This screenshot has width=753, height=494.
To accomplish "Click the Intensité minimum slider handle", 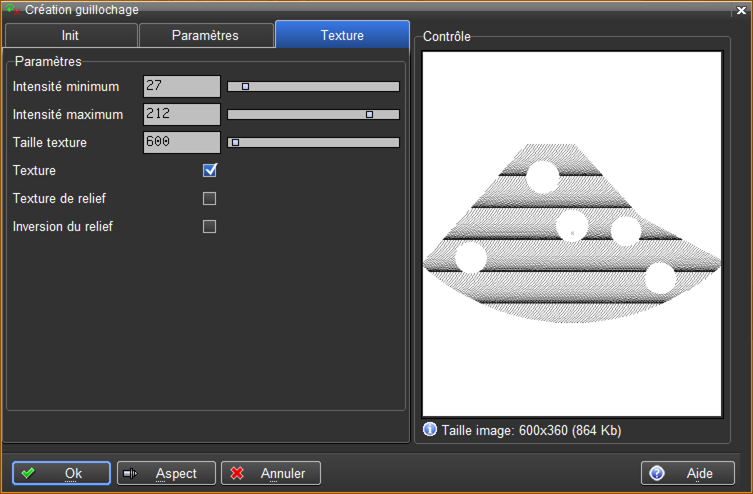I will 245,86.
